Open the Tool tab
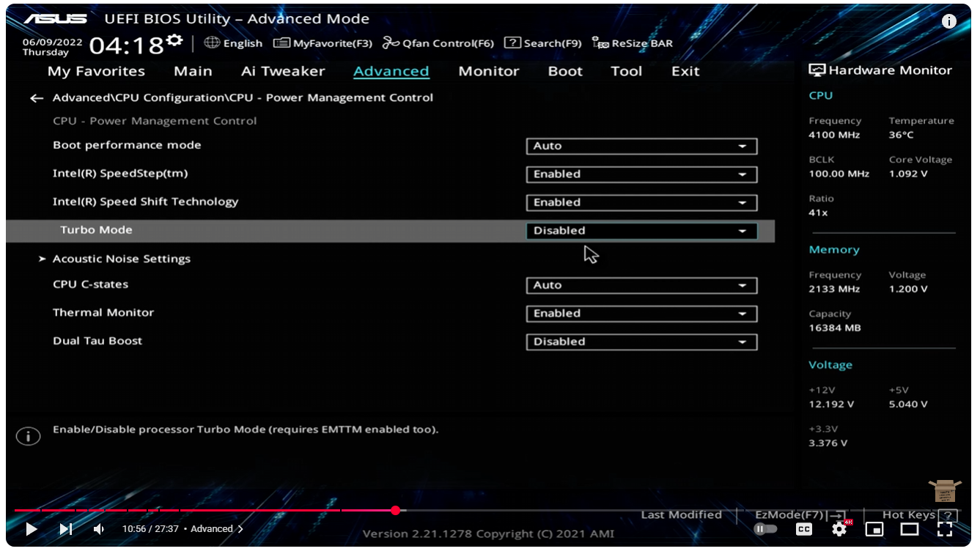The width and height of the screenshot is (980, 554). pos(627,71)
